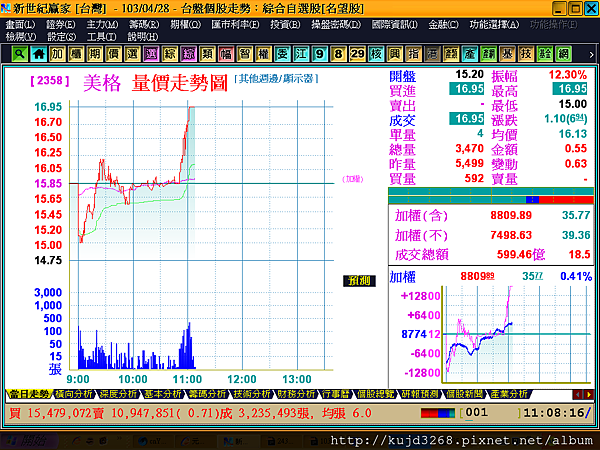
Task: Open the 智 toolbar icon
Action: click(245, 54)
